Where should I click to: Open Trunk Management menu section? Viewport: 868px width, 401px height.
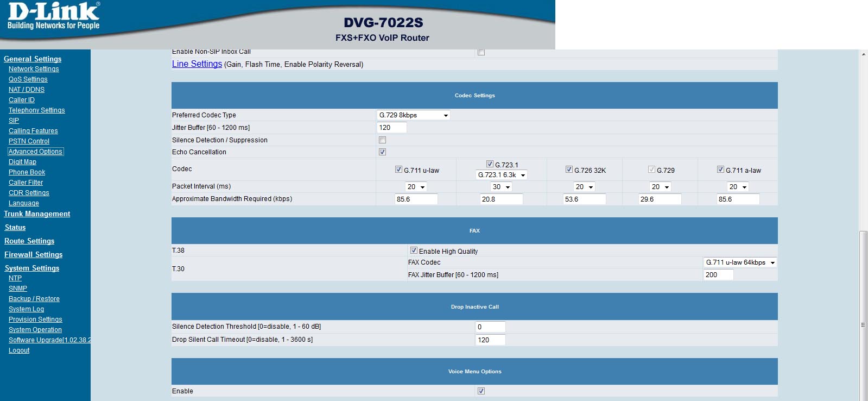point(37,214)
